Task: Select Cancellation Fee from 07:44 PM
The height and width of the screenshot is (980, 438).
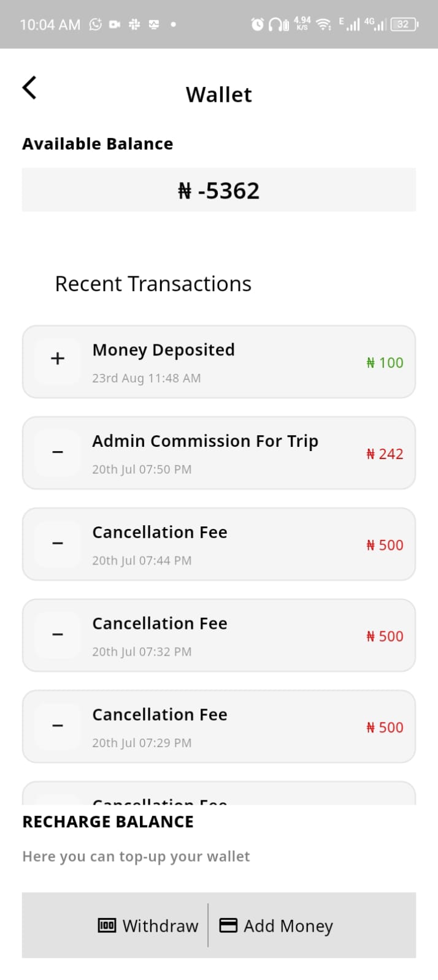Action: 219,544
